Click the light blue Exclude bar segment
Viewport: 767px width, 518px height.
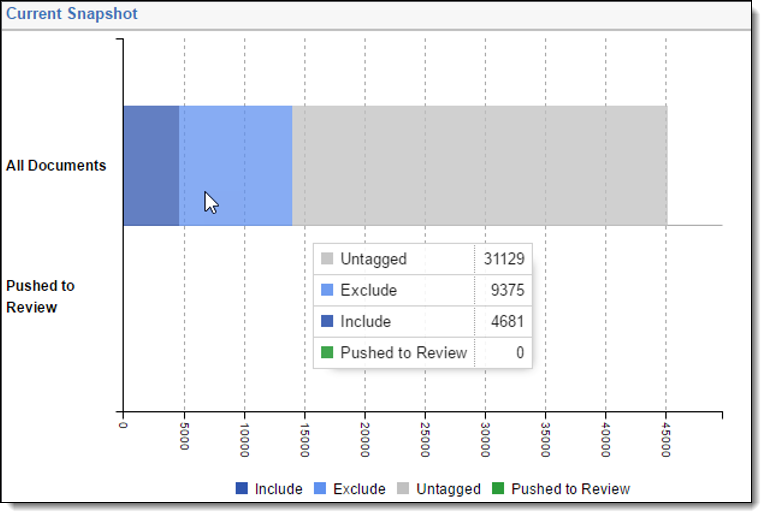(x=250, y=150)
